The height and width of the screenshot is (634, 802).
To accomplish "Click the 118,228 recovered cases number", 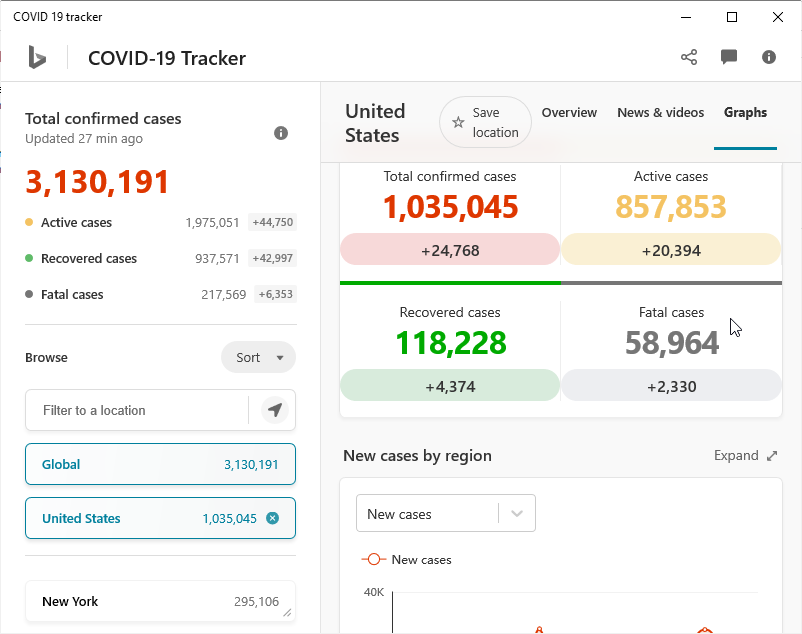I will tap(451, 343).
